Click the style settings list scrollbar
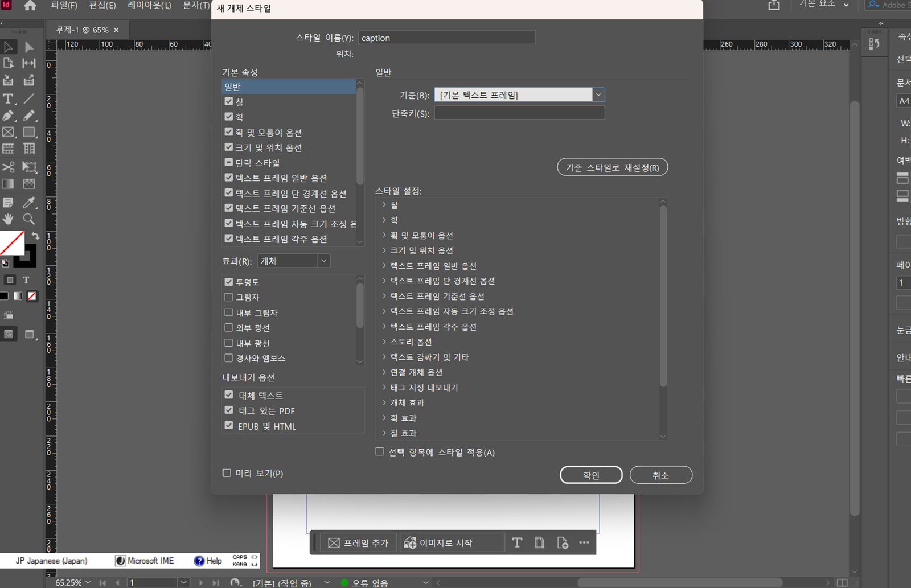Screen dimensions: 911x588 (x=663, y=296)
